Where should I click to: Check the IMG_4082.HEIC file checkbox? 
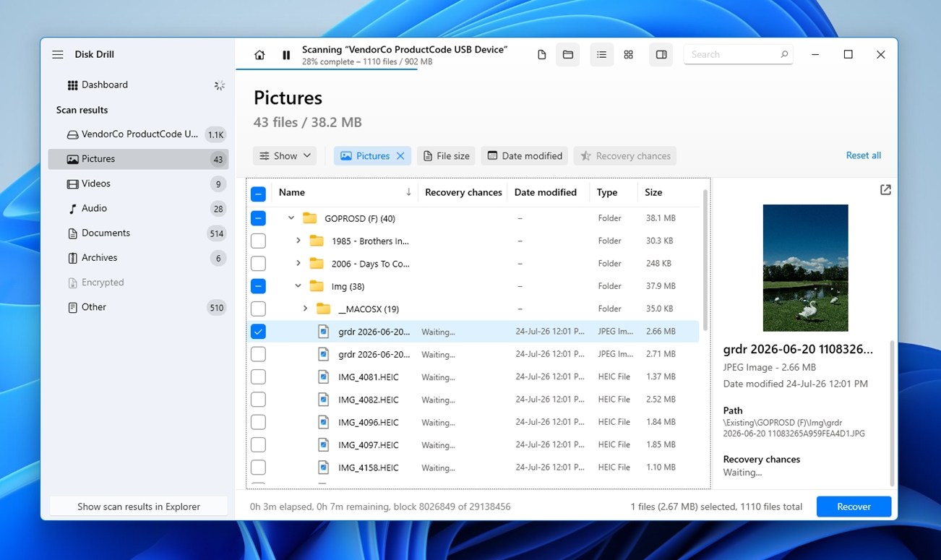pos(258,400)
